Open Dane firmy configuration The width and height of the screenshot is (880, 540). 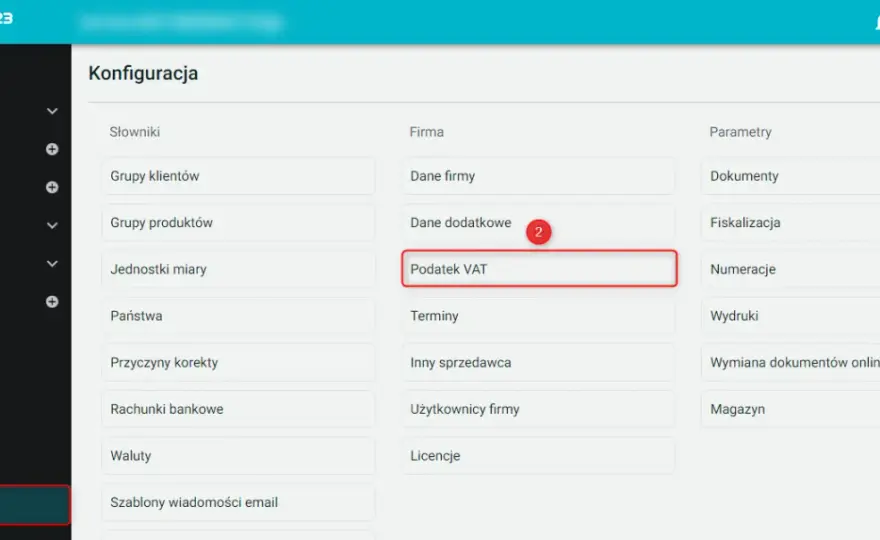point(538,176)
